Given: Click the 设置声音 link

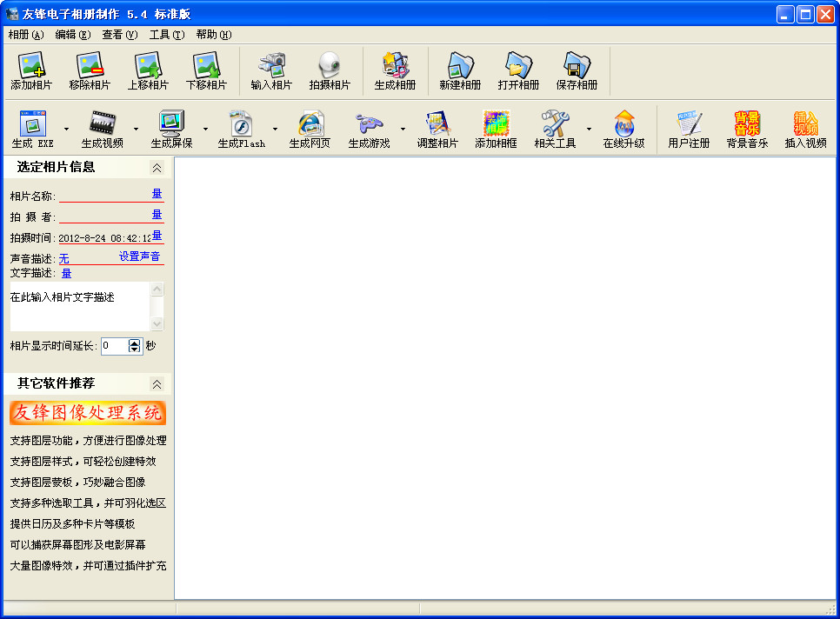Looking at the screenshot, I should [139, 256].
